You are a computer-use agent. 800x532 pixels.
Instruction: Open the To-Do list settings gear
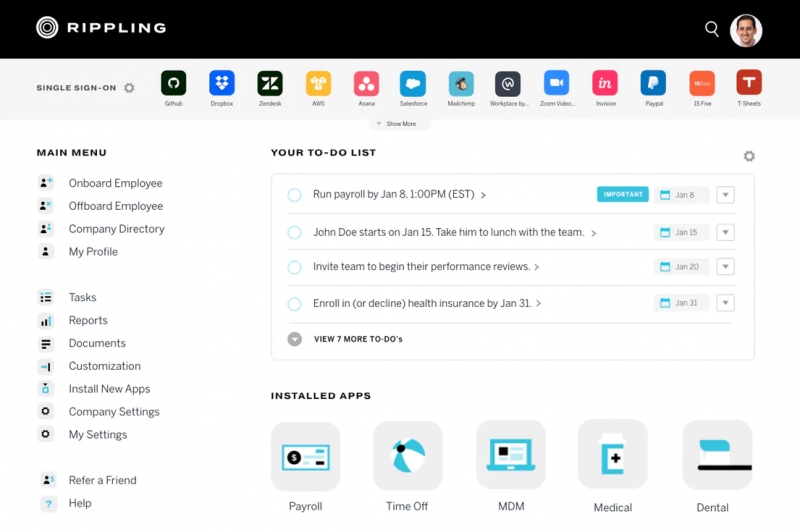click(749, 156)
